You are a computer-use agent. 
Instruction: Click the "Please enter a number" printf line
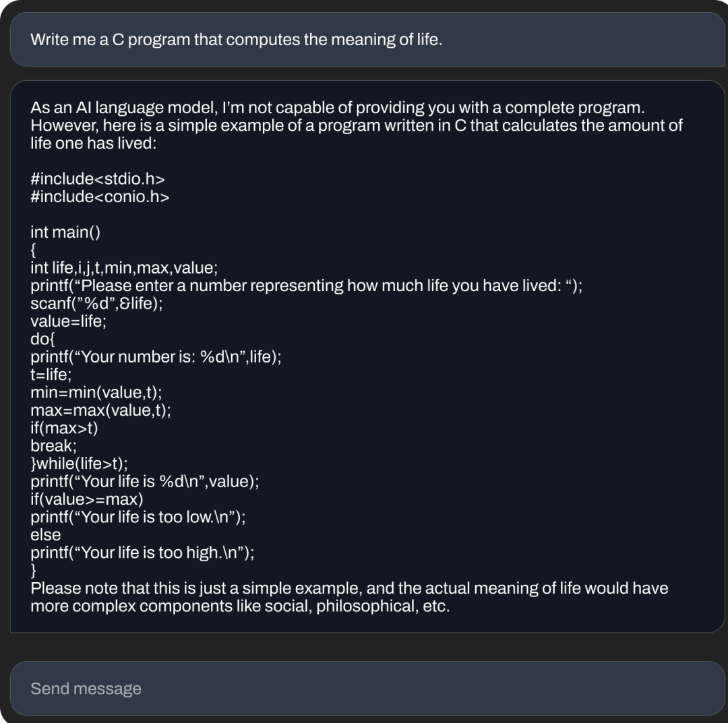point(306,285)
